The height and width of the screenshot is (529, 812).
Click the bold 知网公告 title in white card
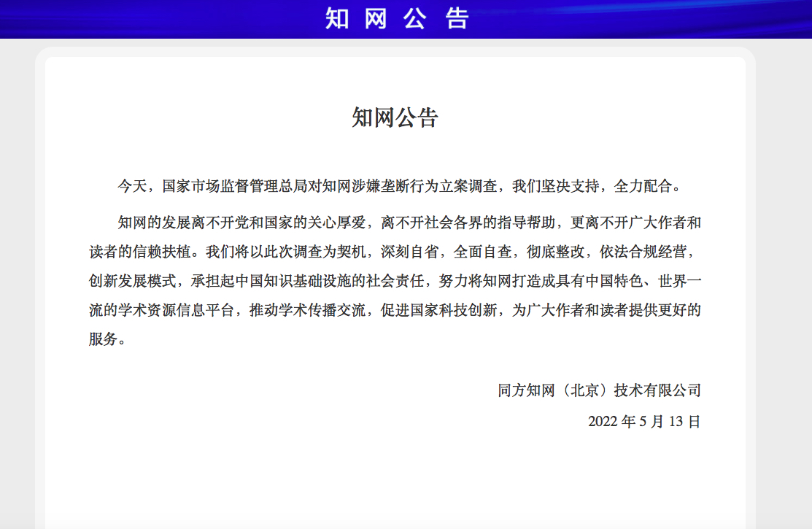click(395, 117)
